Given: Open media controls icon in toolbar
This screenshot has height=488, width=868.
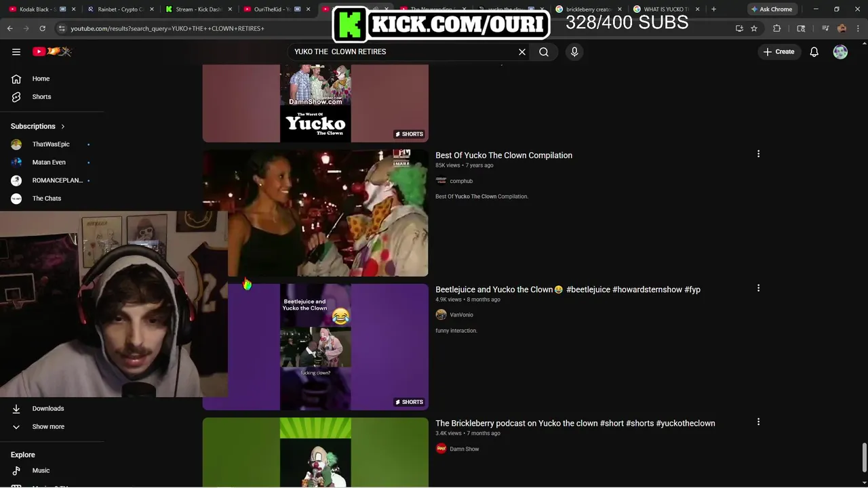Looking at the screenshot, I should (x=825, y=28).
